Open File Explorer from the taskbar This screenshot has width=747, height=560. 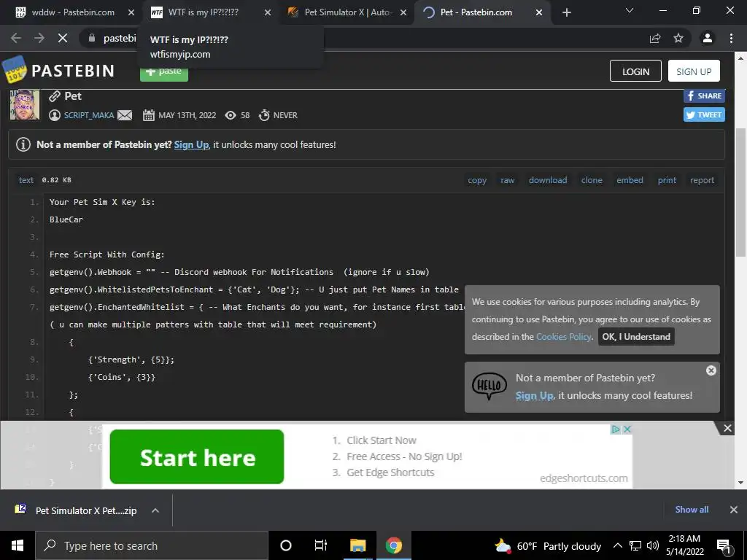(x=357, y=545)
